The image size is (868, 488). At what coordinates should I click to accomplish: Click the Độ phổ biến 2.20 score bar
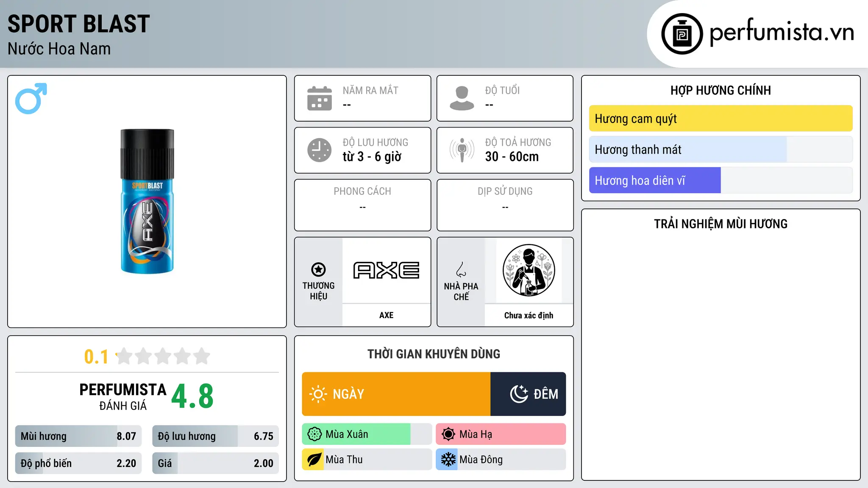78,463
